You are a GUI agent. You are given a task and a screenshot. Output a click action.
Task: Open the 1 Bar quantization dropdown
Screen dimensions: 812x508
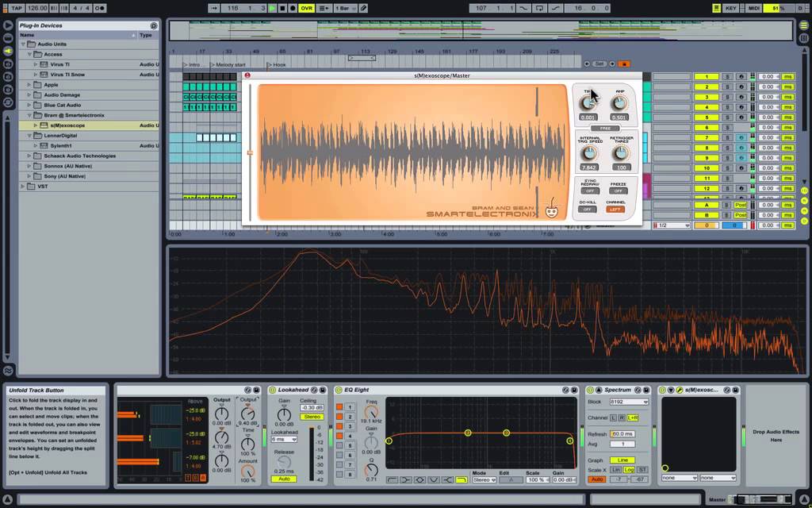coord(344,8)
